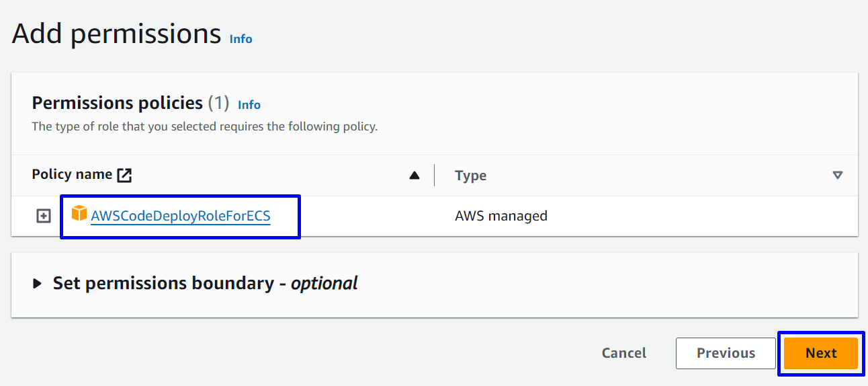
Task: Open the AWSCodeDeployRoleForECS policy link
Action: (180, 216)
